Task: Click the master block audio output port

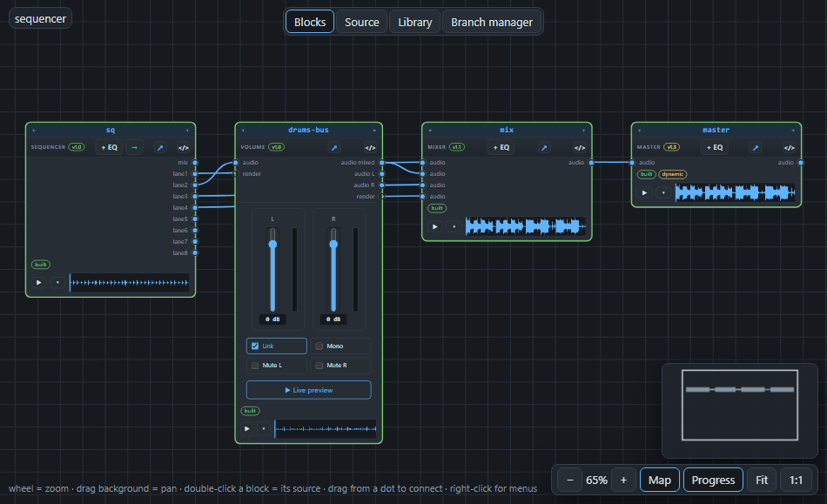Action: pyautogui.click(x=801, y=163)
